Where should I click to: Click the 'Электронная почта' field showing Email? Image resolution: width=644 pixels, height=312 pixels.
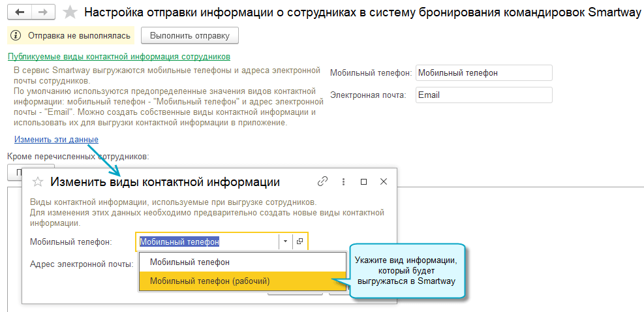coord(484,95)
